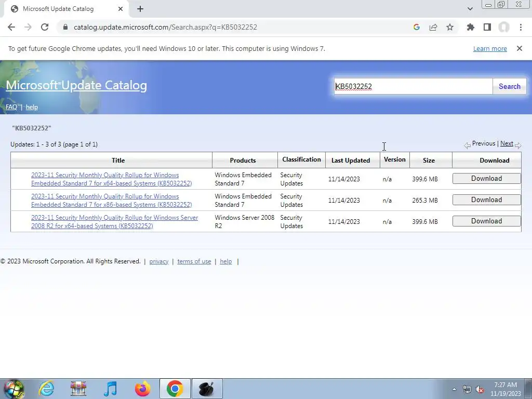The width and height of the screenshot is (532, 399).
Task: Select the Microsoft Update Catalog tab
Action: point(66,9)
